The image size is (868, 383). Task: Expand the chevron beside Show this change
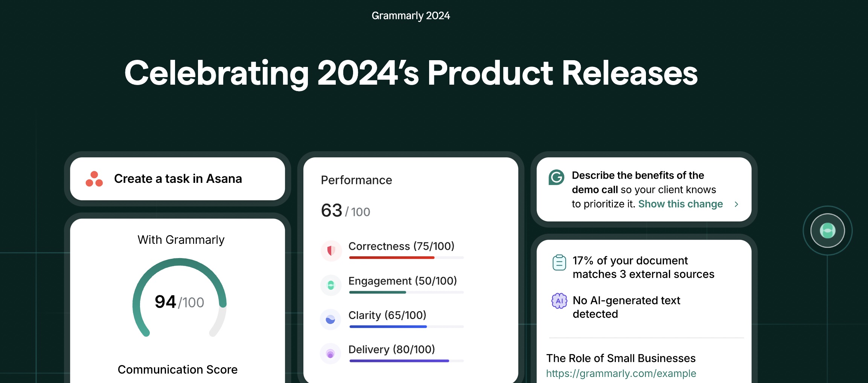tap(737, 204)
